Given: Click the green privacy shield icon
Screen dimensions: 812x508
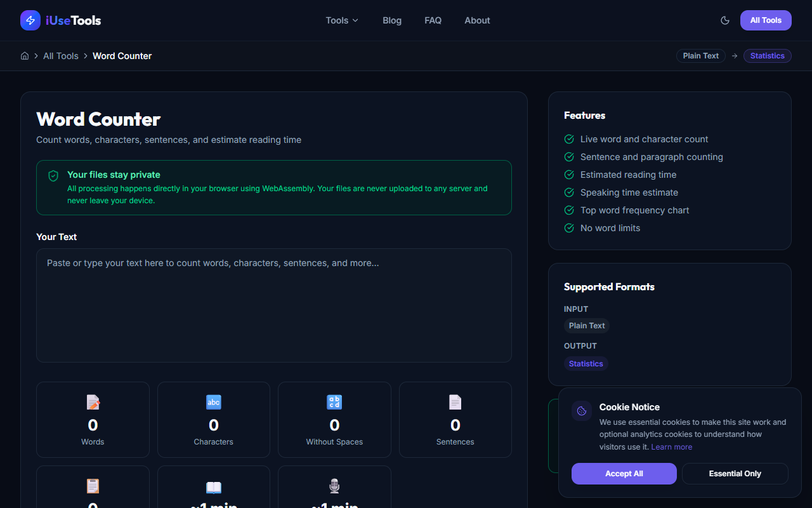Looking at the screenshot, I should [x=53, y=176].
